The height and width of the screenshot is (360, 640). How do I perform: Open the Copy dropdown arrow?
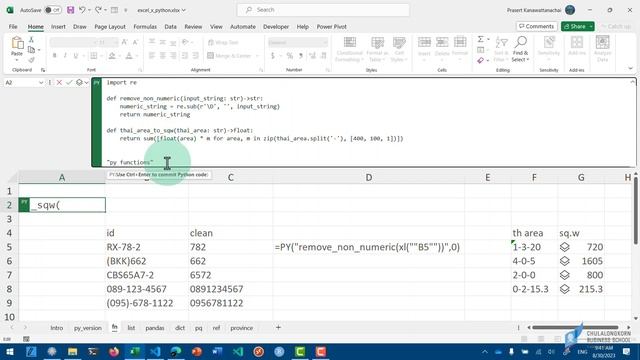[39, 50]
